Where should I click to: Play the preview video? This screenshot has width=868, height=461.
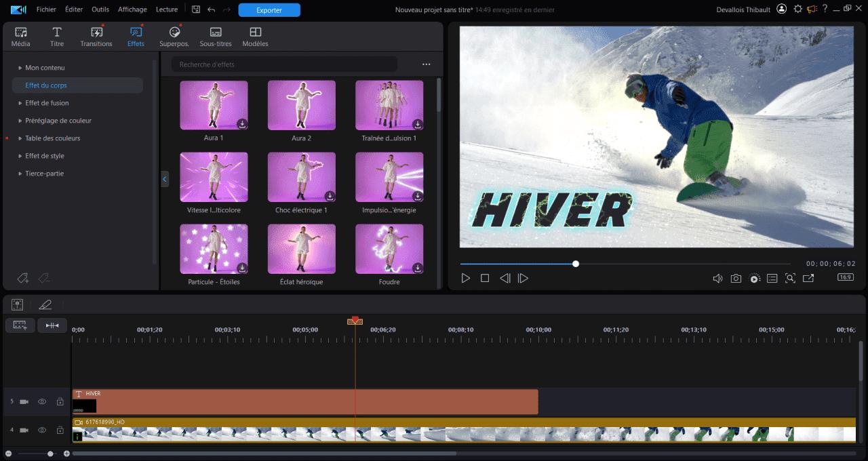pyautogui.click(x=466, y=278)
